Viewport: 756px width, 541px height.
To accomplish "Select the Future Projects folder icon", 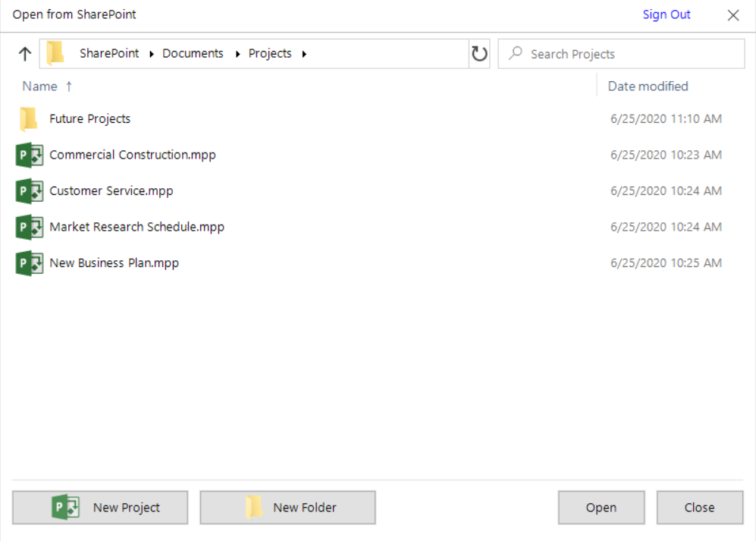I will (x=29, y=118).
